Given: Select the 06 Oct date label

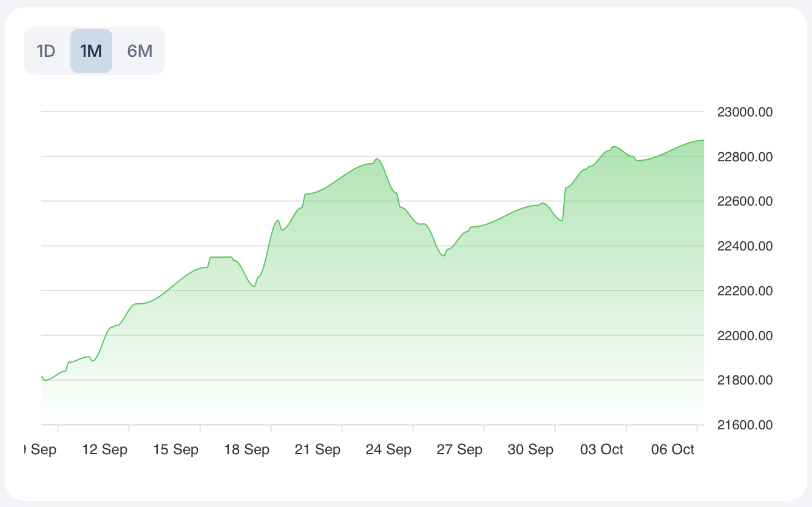Looking at the screenshot, I should pos(673,449).
